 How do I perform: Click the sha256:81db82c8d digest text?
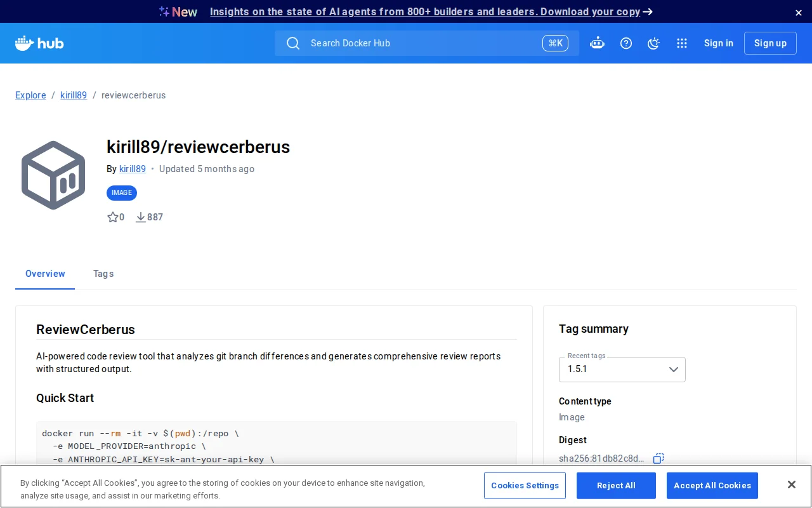601,458
